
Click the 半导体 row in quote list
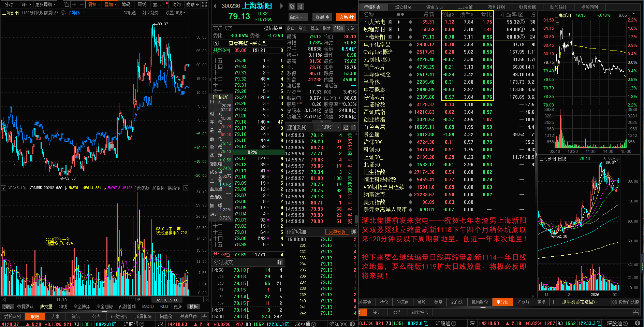click(x=447, y=82)
